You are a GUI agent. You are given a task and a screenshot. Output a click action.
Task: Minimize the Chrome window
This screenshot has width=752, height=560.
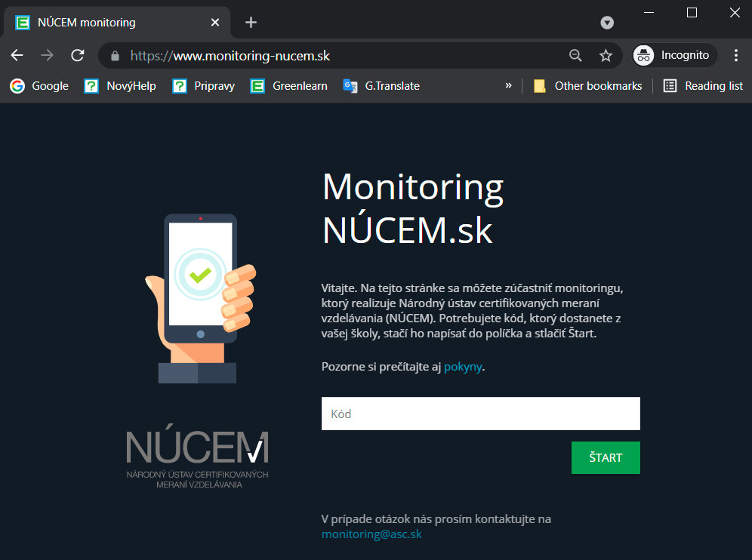(649, 13)
